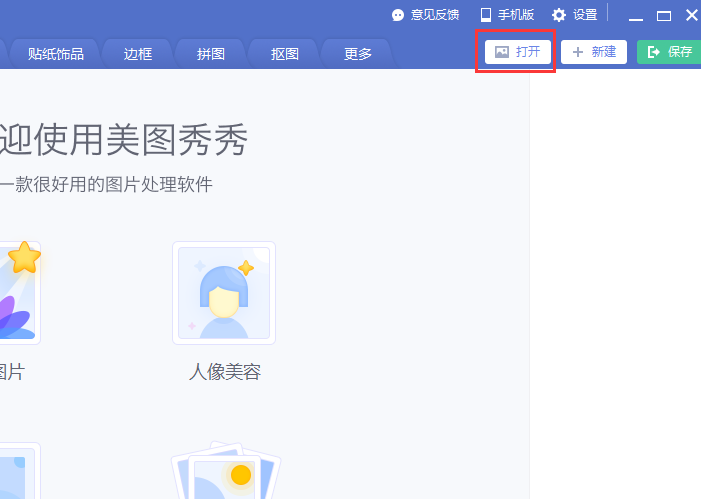
Task: Click the 人像美容 label
Action: (225, 372)
